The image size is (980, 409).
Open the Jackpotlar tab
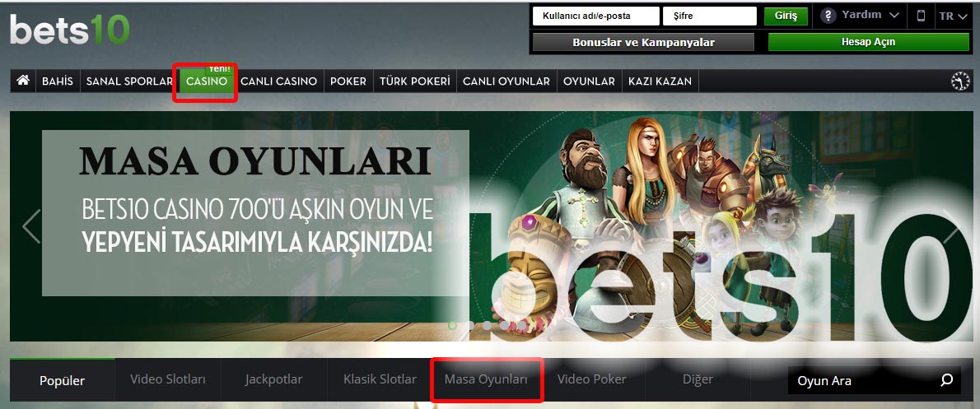pyautogui.click(x=273, y=379)
